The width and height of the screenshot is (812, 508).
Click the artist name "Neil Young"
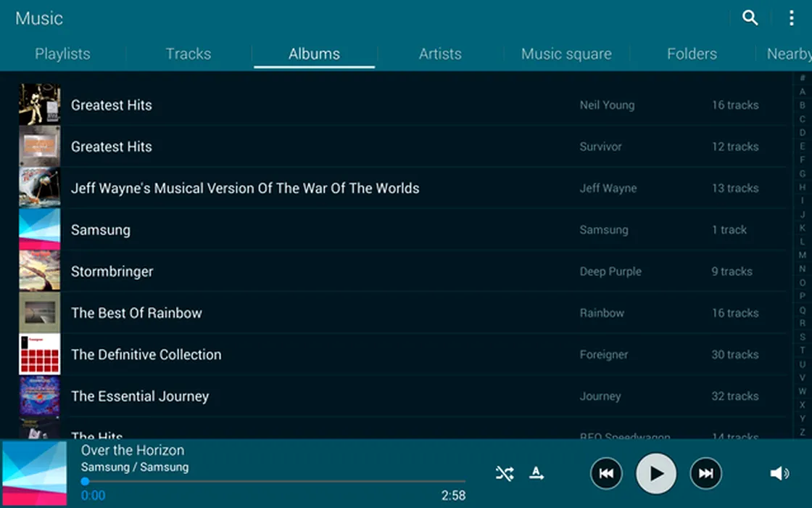pos(607,105)
